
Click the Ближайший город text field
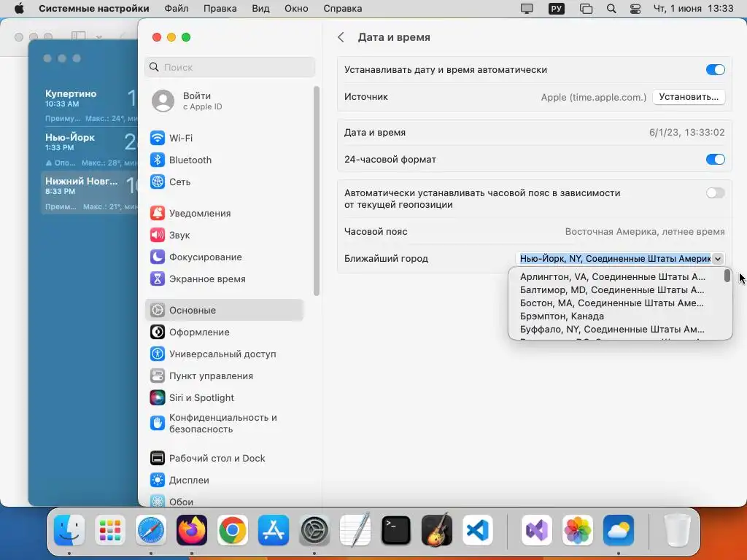pos(614,259)
